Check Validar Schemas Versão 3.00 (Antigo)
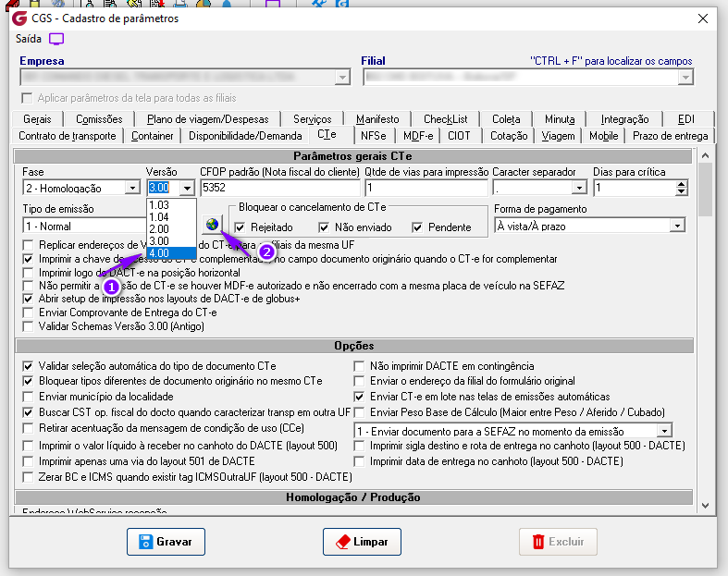 [x=28, y=326]
